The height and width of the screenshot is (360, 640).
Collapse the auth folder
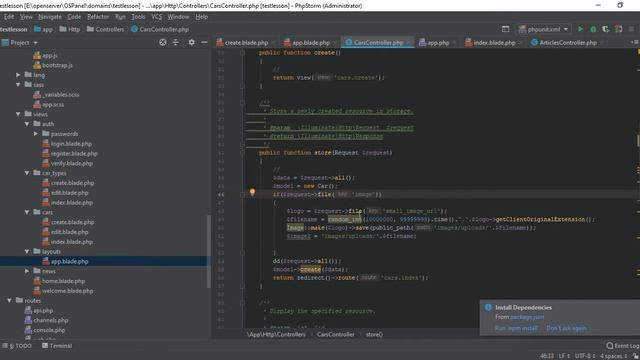point(27,124)
